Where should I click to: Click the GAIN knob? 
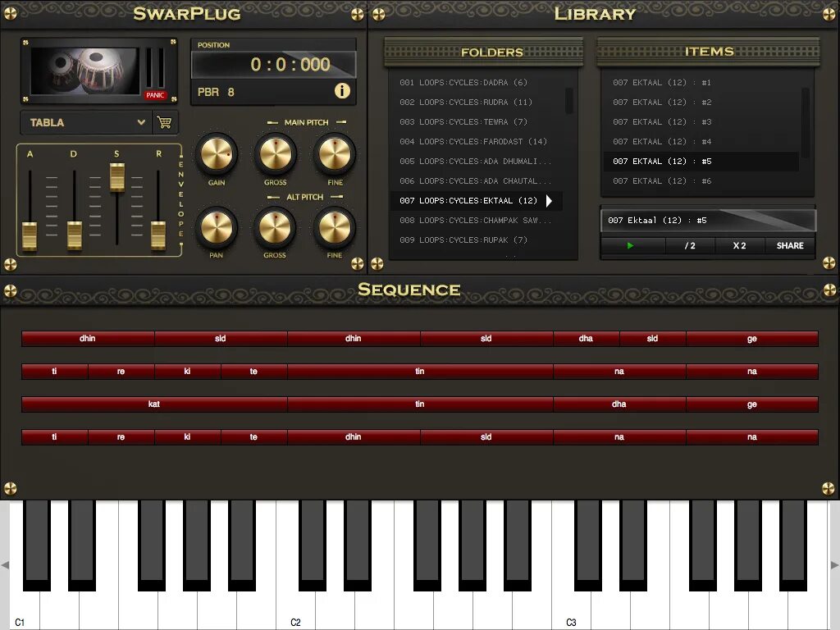point(217,154)
